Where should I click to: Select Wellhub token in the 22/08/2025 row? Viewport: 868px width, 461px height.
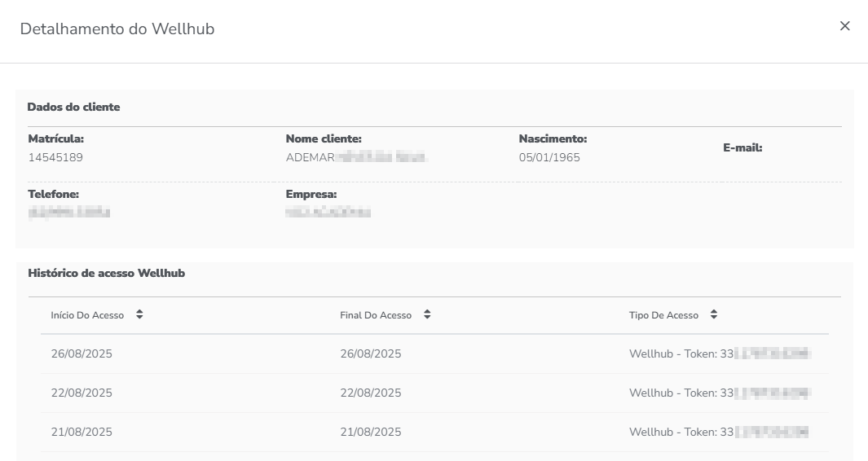pyautogui.click(x=720, y=393)
